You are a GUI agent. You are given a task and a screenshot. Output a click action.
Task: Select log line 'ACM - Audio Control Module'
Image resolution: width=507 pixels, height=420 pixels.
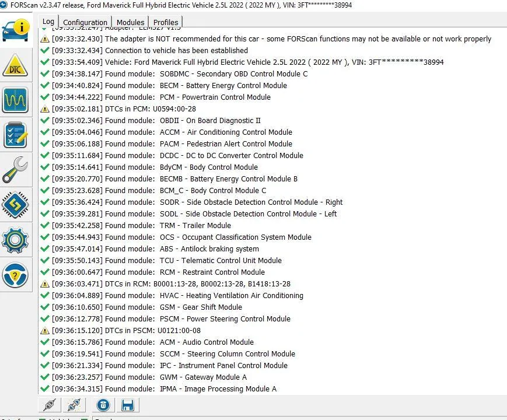pyautogui.click(x=153, y=342)
